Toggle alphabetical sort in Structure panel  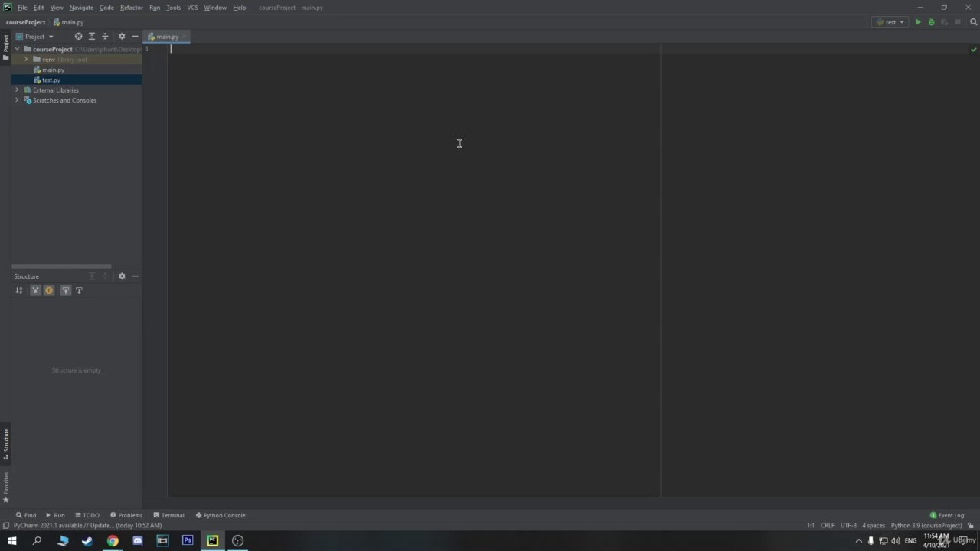coord(19,290)
